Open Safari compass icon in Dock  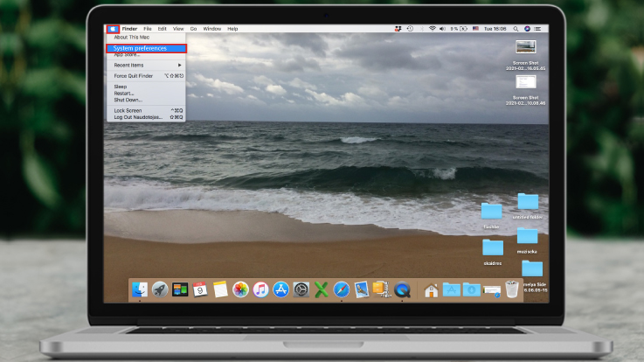341,289
